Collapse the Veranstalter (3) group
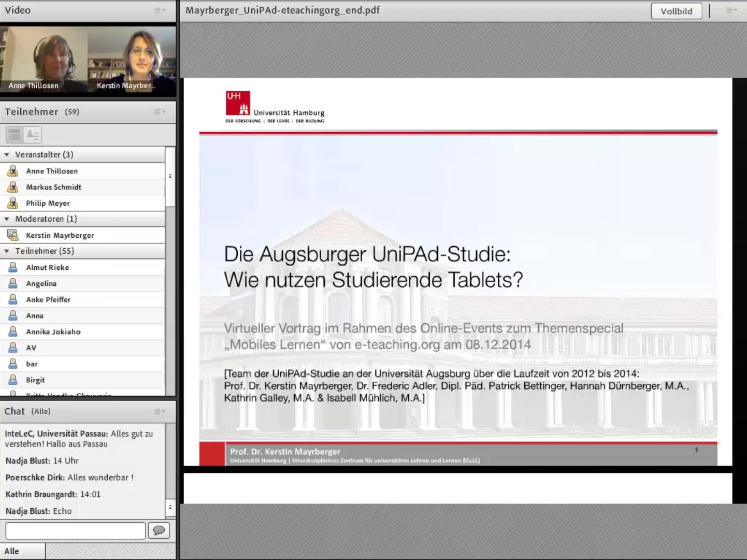 [x=7, y=154]
